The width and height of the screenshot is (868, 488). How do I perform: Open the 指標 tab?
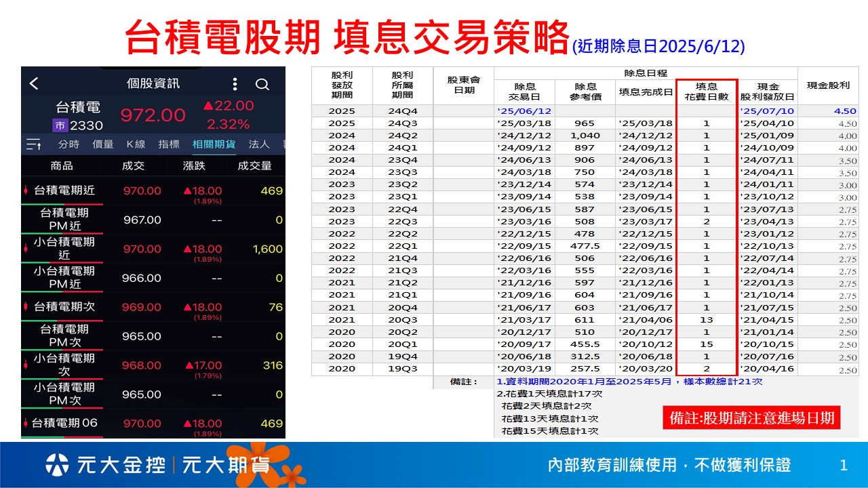169,144
